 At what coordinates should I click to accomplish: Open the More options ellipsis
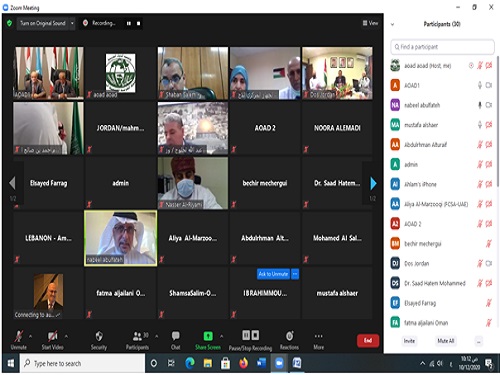click(318, 336)
